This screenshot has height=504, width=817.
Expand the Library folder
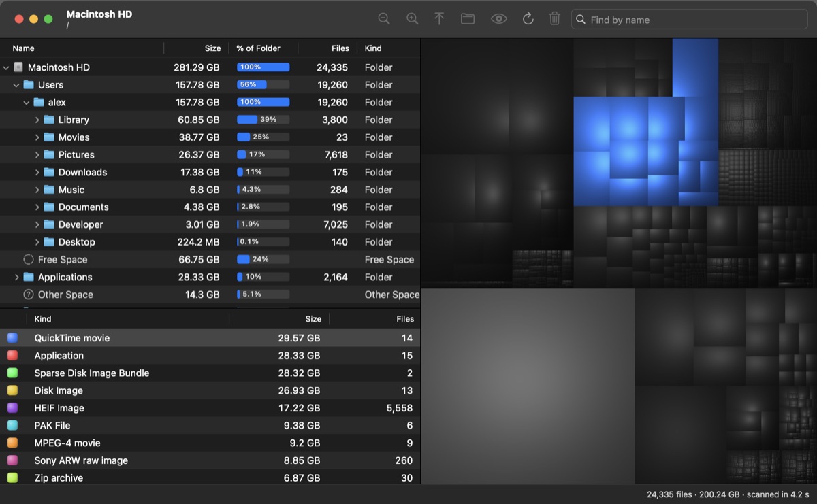click(x=37, y=120)
